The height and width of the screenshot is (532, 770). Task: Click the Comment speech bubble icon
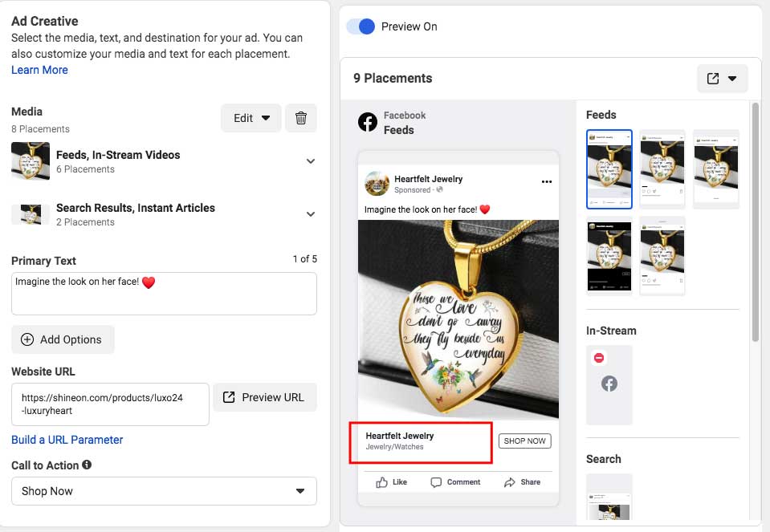tap(436, 482)
